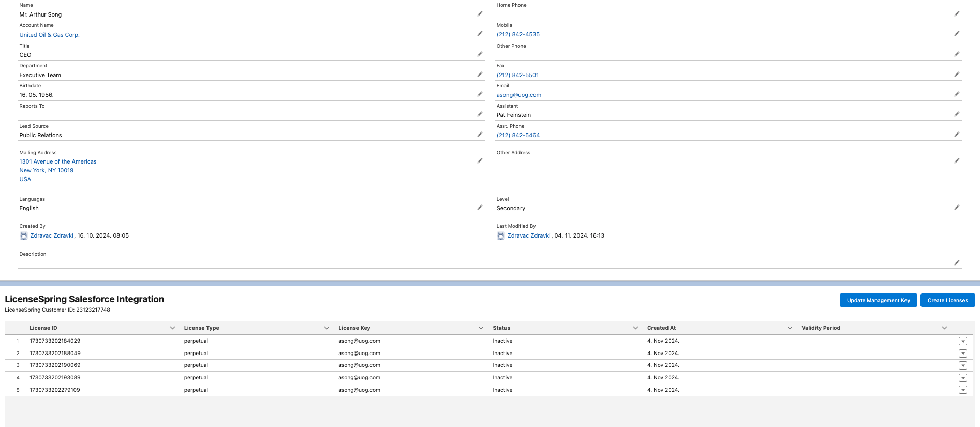Open License ID column dropdown menu
The width and height of the screenshot is (980, 427).
pyautogui.click(x=172, y=328)
